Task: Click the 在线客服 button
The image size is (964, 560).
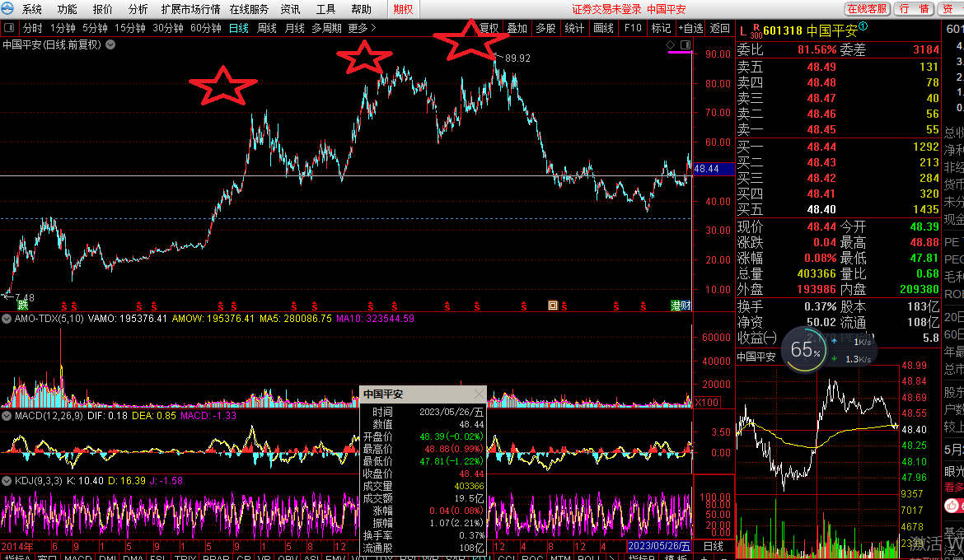Action: 867,8
